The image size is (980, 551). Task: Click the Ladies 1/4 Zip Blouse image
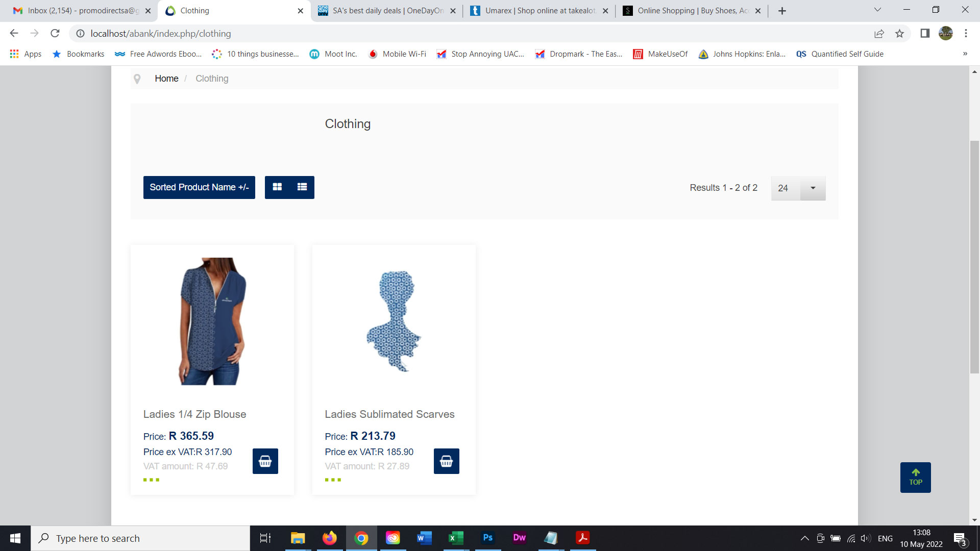[x=212, y=321]
